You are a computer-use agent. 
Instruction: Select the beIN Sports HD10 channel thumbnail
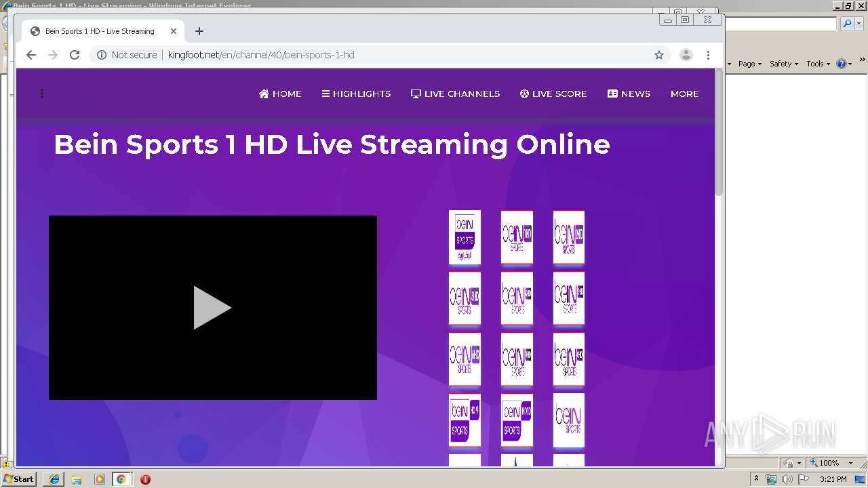pos(517,420)
